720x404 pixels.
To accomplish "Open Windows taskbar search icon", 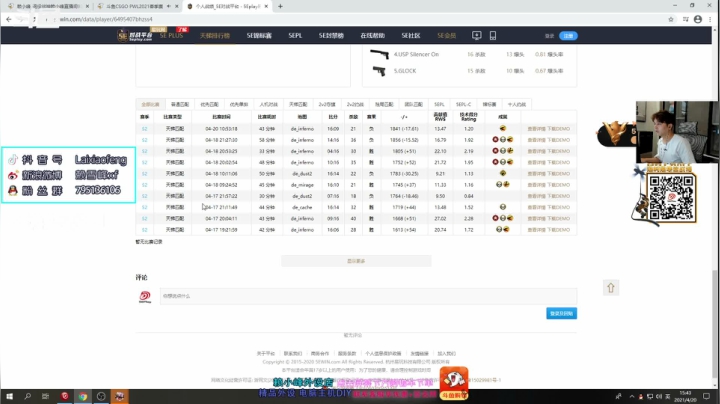I will click(28, 396).
